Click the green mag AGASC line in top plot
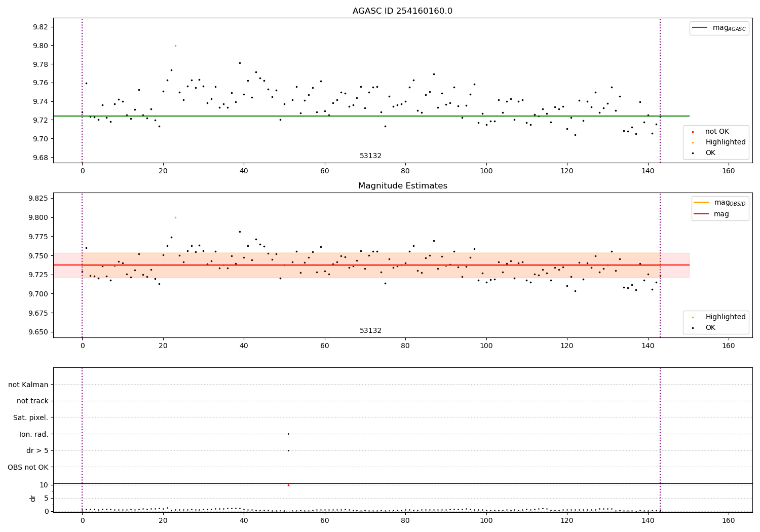The image size is (760, 532). pos(371,116)
